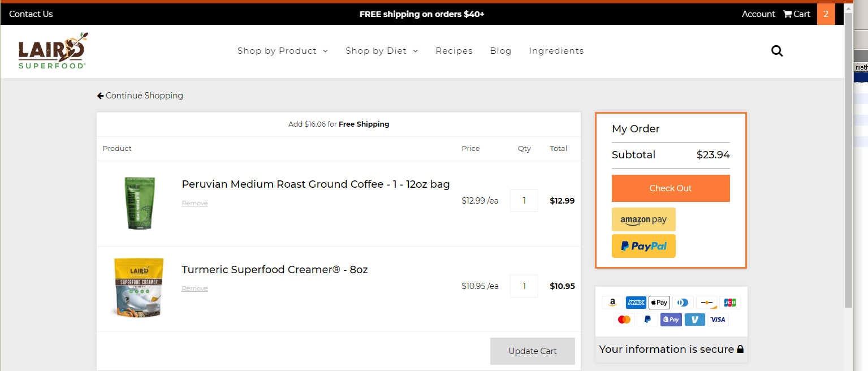Open the search magnifier icon
The height and width of the screenshot is (371, 868).
point(777,51)
